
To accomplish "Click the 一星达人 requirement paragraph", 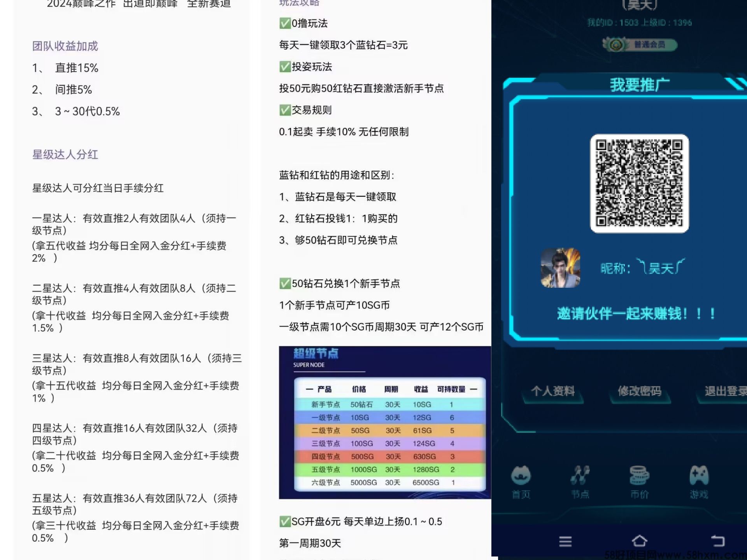I will 134,238.
